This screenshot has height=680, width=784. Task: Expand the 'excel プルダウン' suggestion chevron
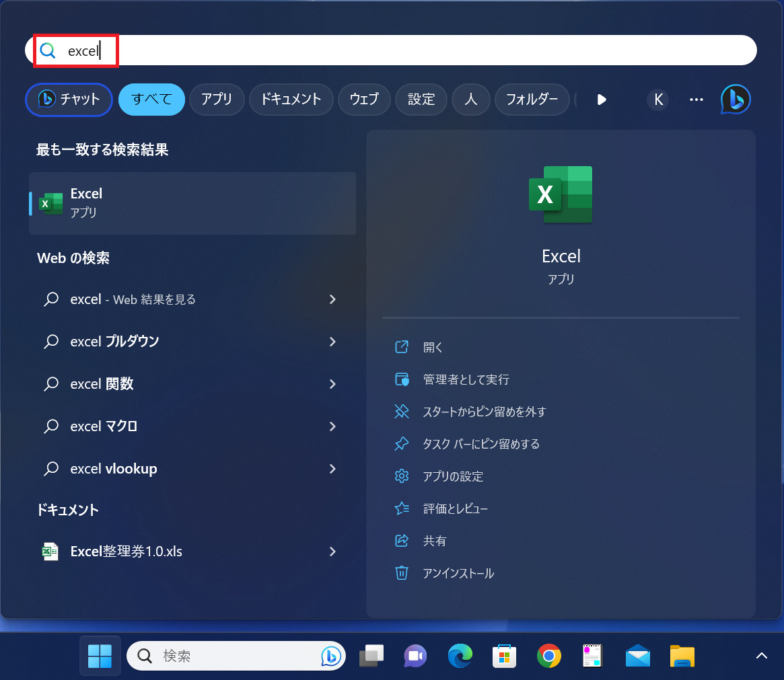coord(332,342)
